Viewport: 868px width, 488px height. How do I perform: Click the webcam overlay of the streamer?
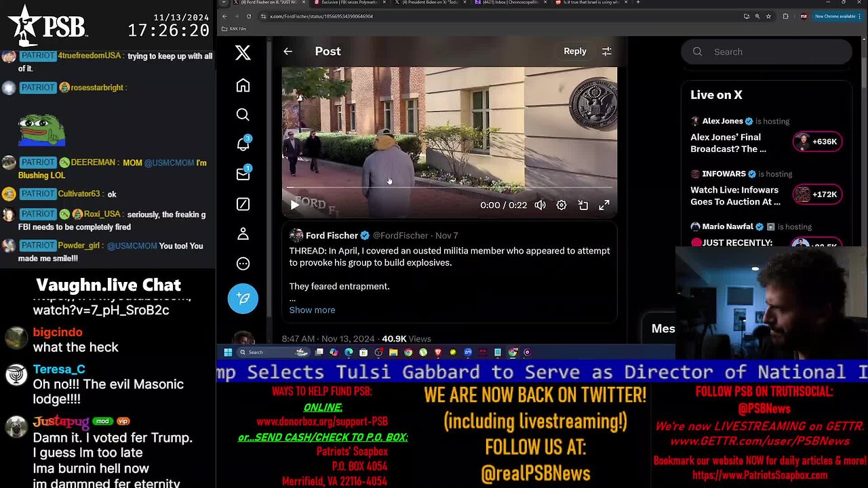click(772, 302)
